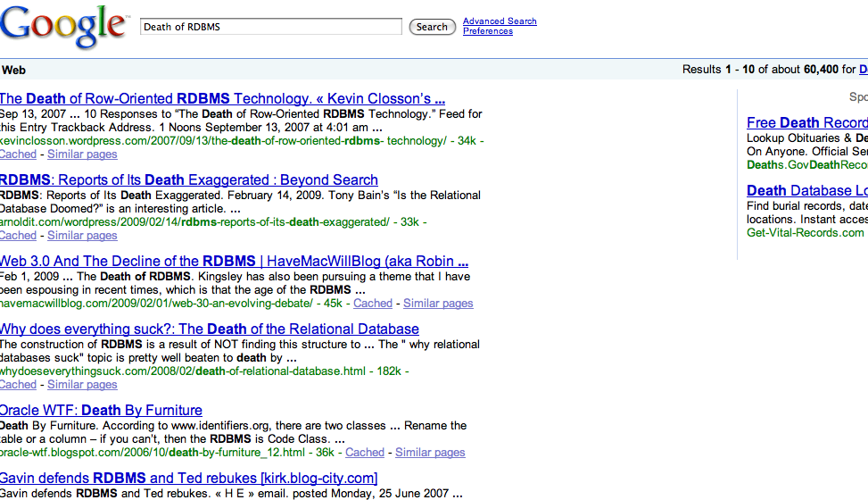
Task: Click snippet 'Find burial records' in second ad
Action: (807, 212)
